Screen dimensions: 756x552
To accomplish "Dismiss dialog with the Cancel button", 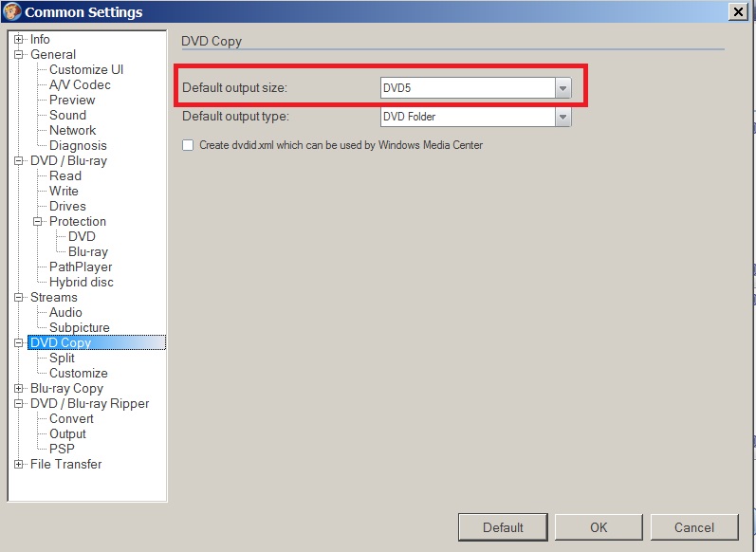I will [x=693, y=527].
